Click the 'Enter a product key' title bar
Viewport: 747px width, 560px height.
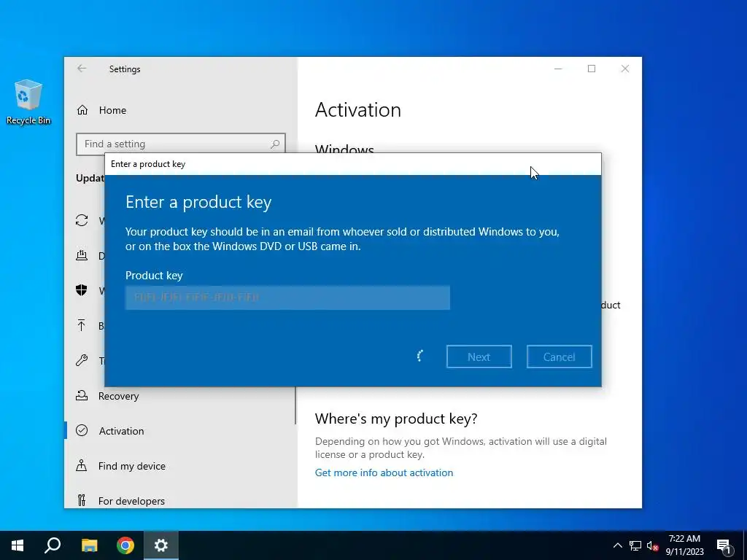click(x=353, y=164)
